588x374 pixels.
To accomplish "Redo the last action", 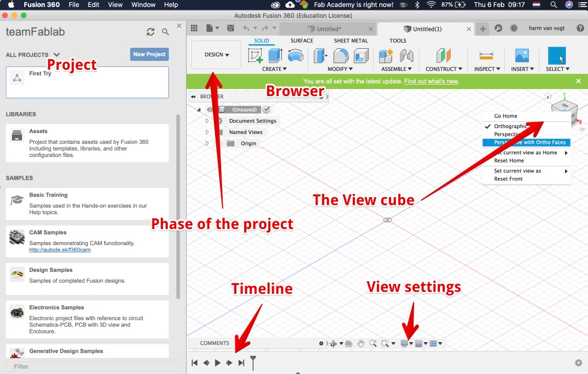I will 265,28.
